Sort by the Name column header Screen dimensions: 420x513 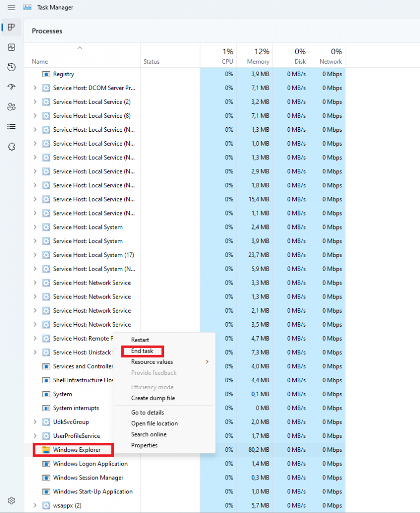click(82, 56)
